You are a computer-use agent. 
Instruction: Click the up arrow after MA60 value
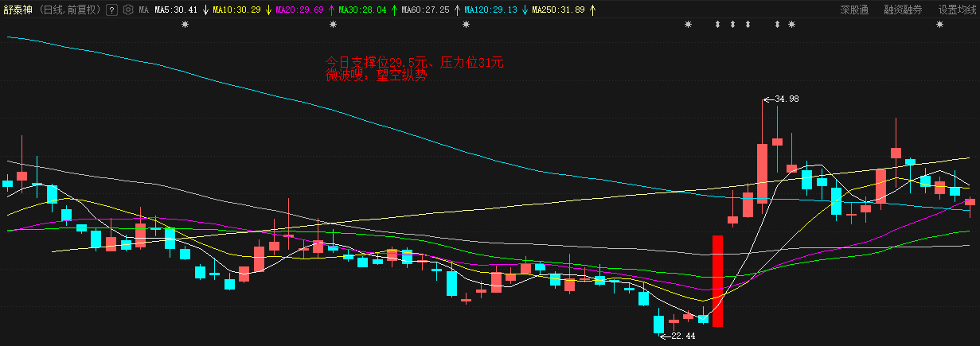(456, 10)
